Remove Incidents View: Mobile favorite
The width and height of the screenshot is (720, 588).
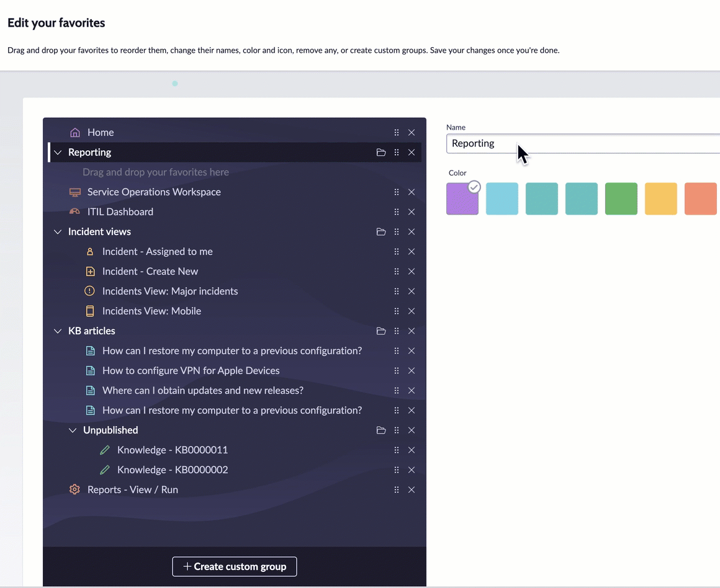click(x=412, y=311)
